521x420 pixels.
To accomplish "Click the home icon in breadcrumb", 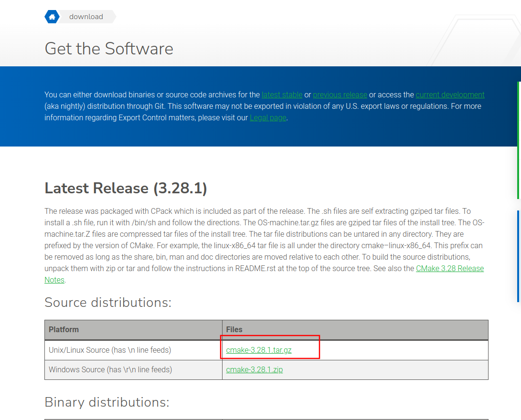I will pos(52,17).
